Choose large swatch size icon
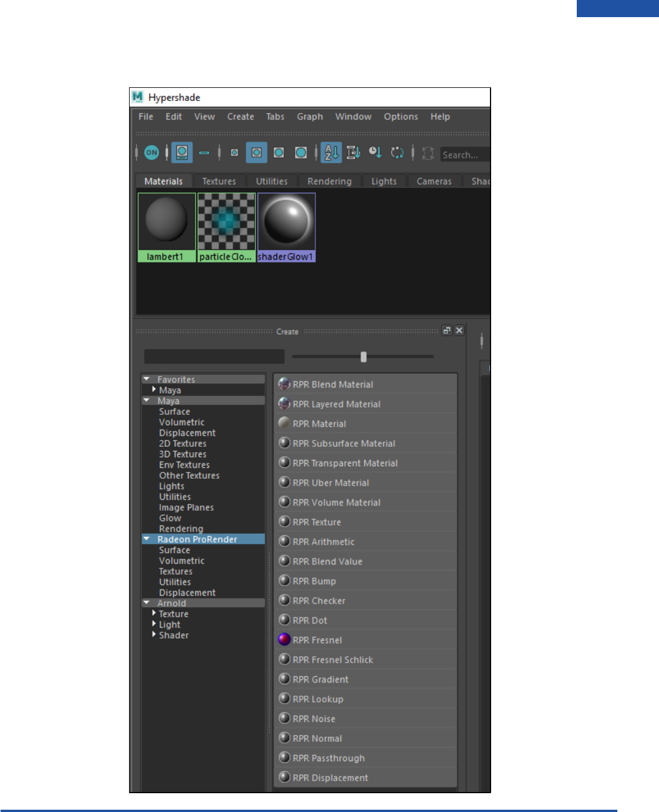The image size is (659, 812). coord(279,152)
